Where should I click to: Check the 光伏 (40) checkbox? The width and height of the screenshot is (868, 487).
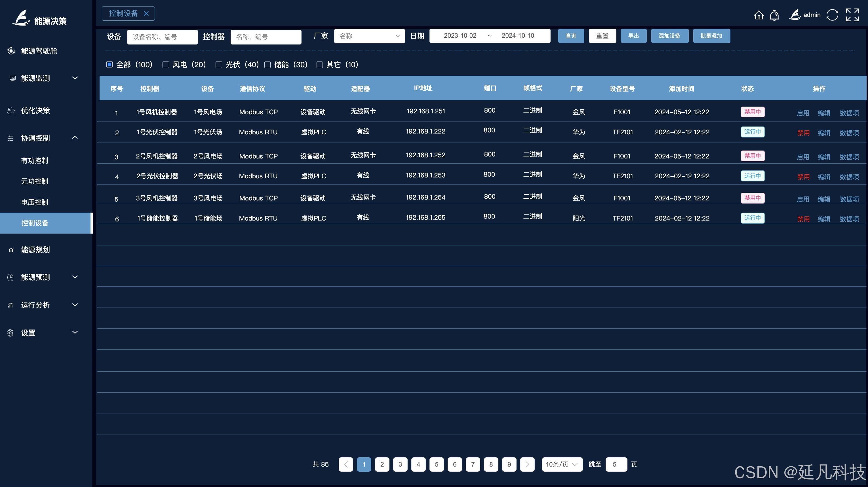(x=219, y=65)
